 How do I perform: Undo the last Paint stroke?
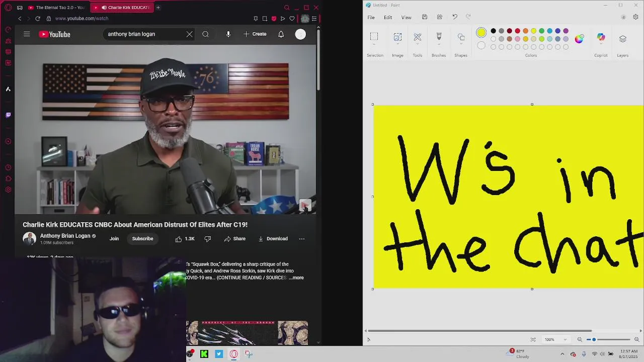click(455, 17)
